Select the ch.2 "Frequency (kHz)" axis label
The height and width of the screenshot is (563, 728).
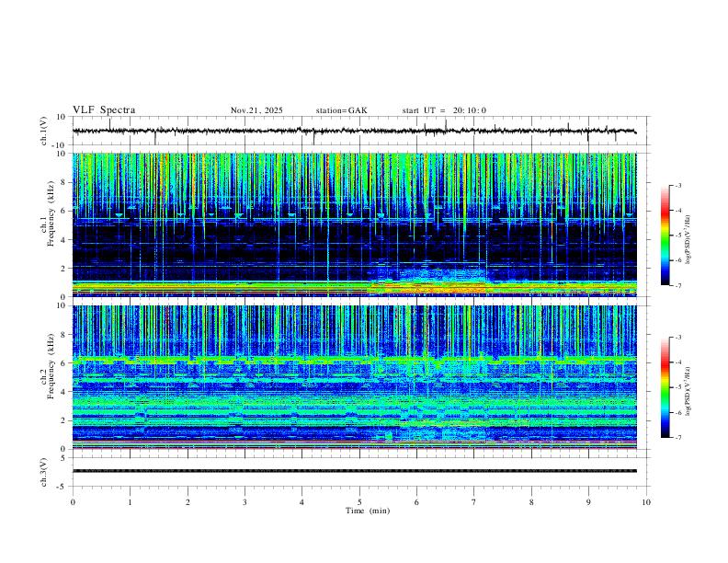(x=51, y=366)
